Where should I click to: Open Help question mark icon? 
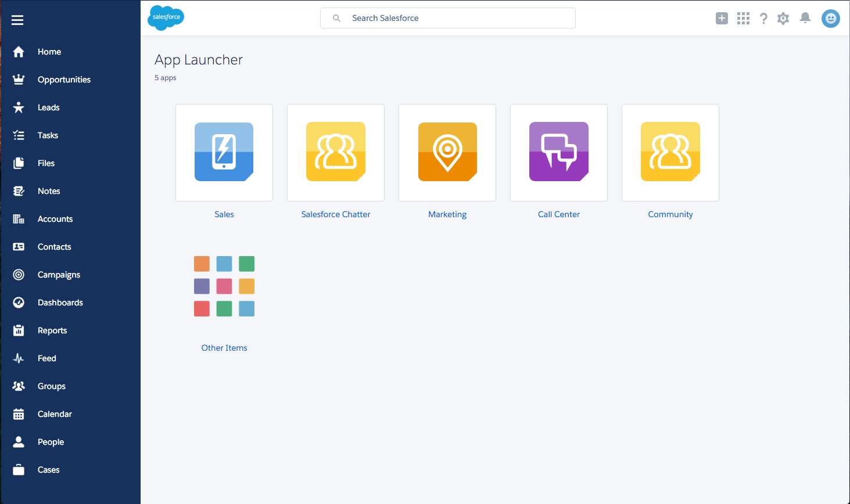coord(763,19)
